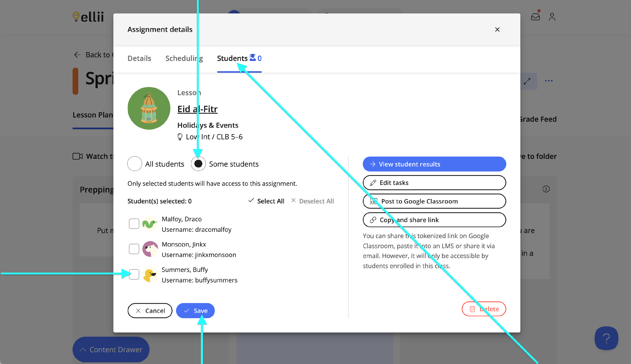Screen dimensions: 631x364
Task: Open the user profile icon
Action: point(552,17)
